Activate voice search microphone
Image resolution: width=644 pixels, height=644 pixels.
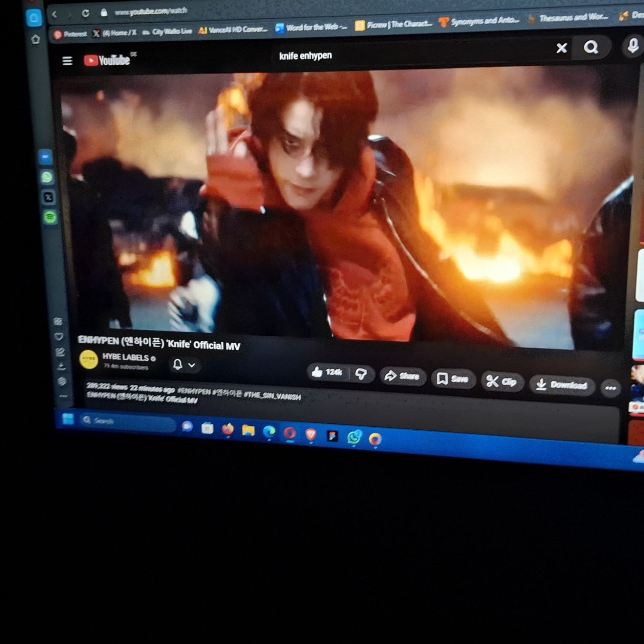[632, 46]
